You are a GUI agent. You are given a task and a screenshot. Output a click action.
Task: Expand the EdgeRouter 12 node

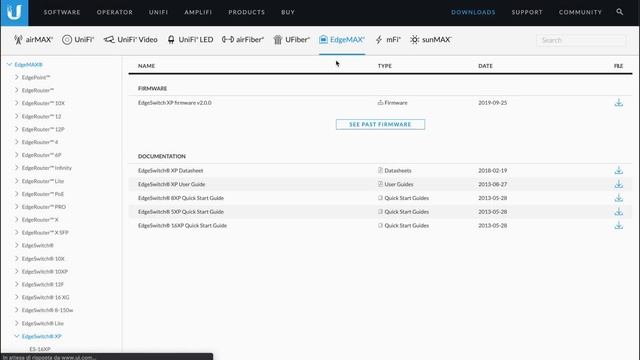coord(17,116)
